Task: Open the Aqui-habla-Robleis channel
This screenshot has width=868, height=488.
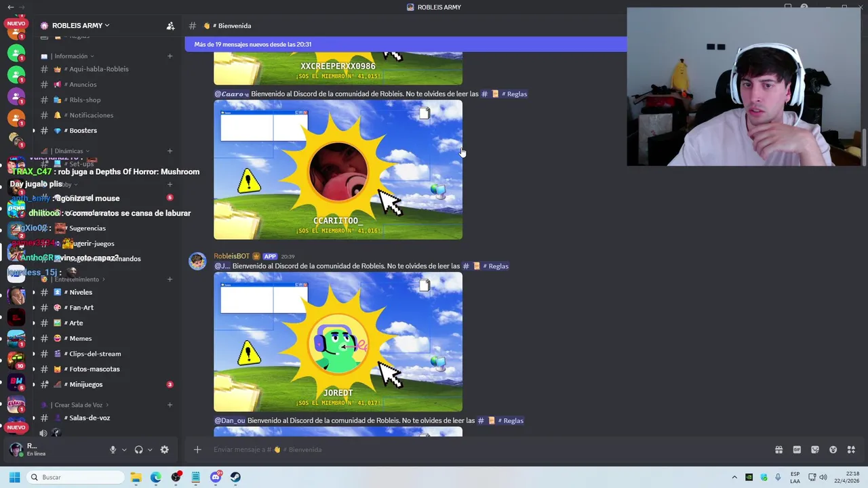Action: [99, 69]
